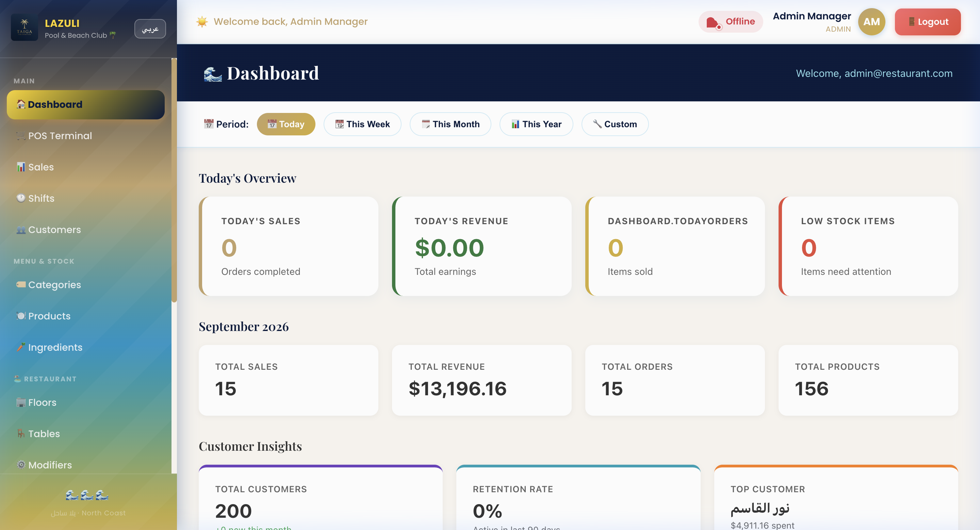Select the This Month period filter
980x530 pixels.
(451, 124)
